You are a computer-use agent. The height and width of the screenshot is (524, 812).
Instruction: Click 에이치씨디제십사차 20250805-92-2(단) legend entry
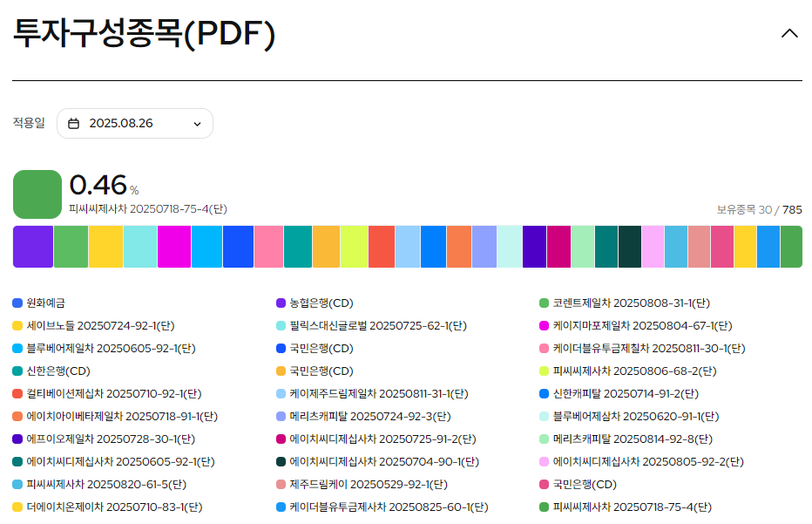click(641, 461)
